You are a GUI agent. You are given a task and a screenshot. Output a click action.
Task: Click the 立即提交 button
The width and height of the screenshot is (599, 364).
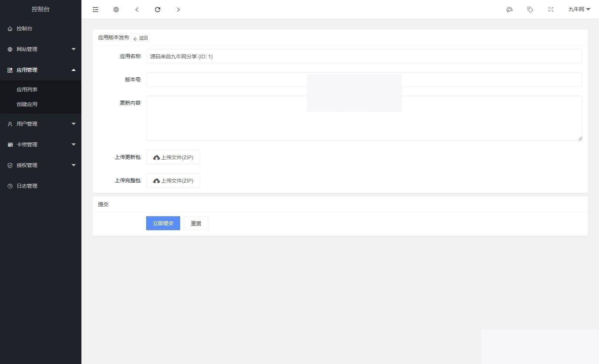point(163,223)
